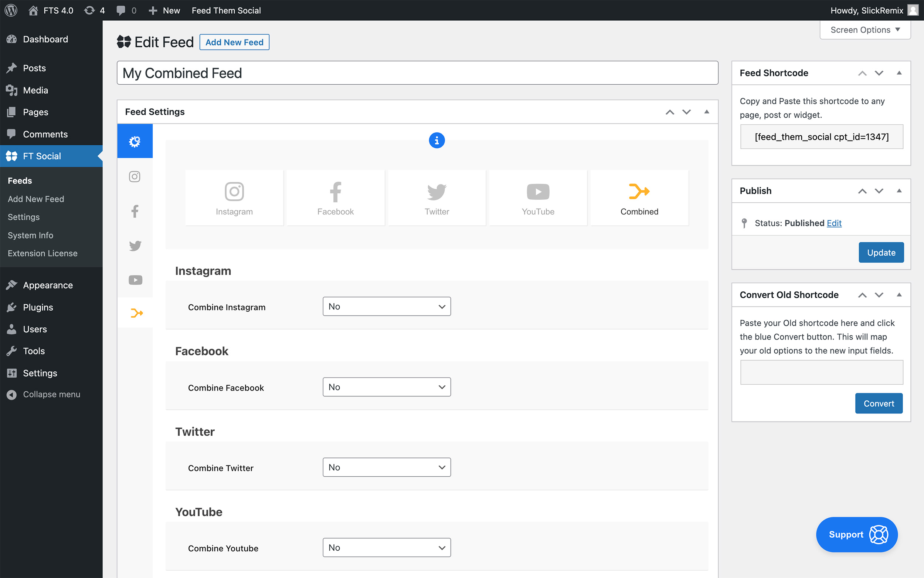Toggle the Publish panel collapse triangle
This screenshot has height=578, width=924.
click(899, 191)
